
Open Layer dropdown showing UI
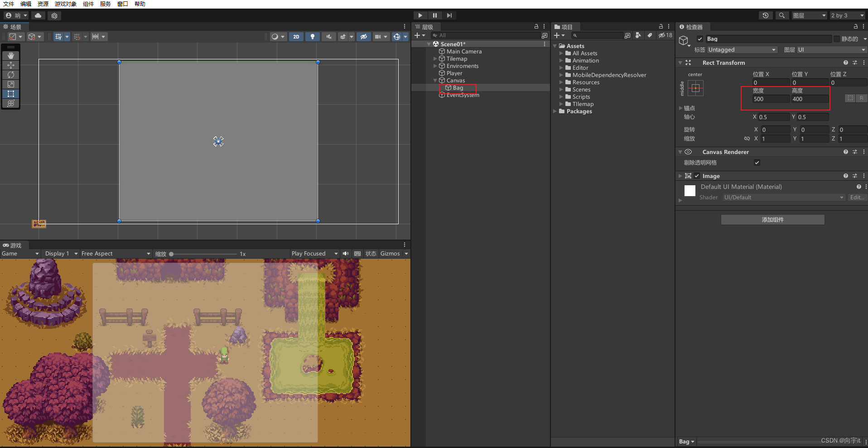(832, 50)
